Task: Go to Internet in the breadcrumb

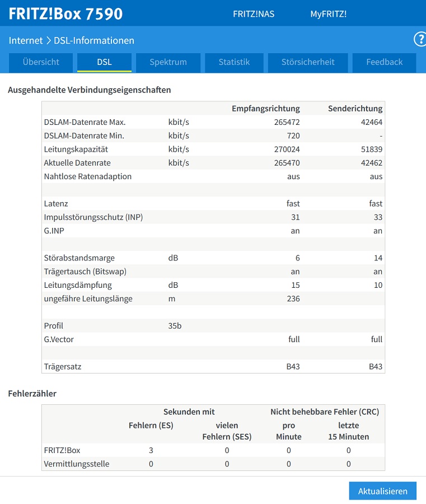Action: coord(26,40)
